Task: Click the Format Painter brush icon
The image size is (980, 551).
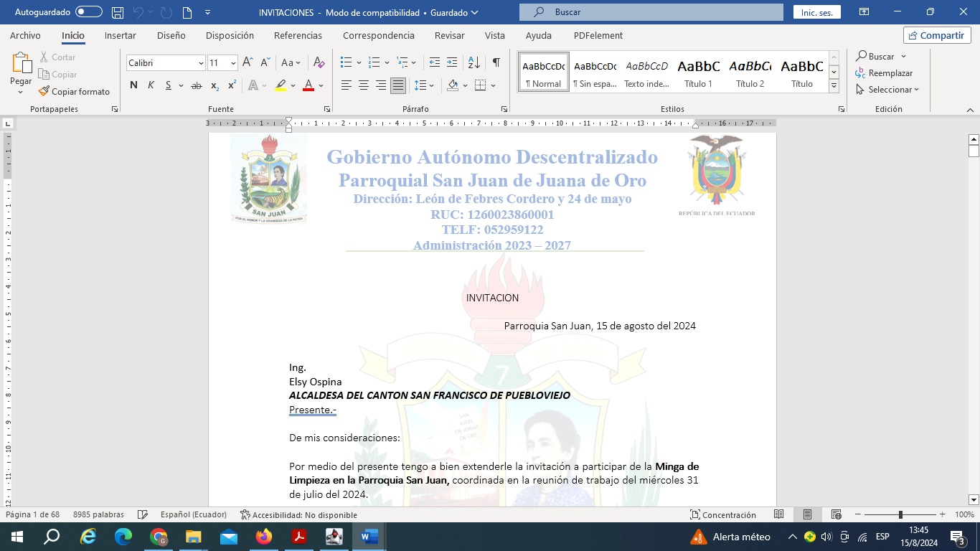Action: tap(44, 92)
